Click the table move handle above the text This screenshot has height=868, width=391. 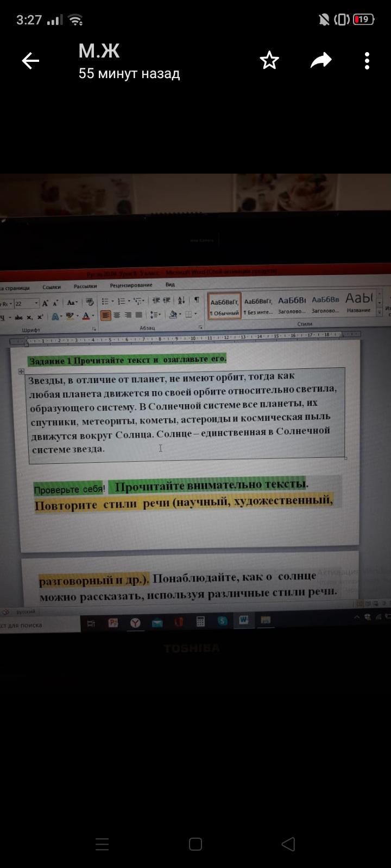(x=21, y=372)
